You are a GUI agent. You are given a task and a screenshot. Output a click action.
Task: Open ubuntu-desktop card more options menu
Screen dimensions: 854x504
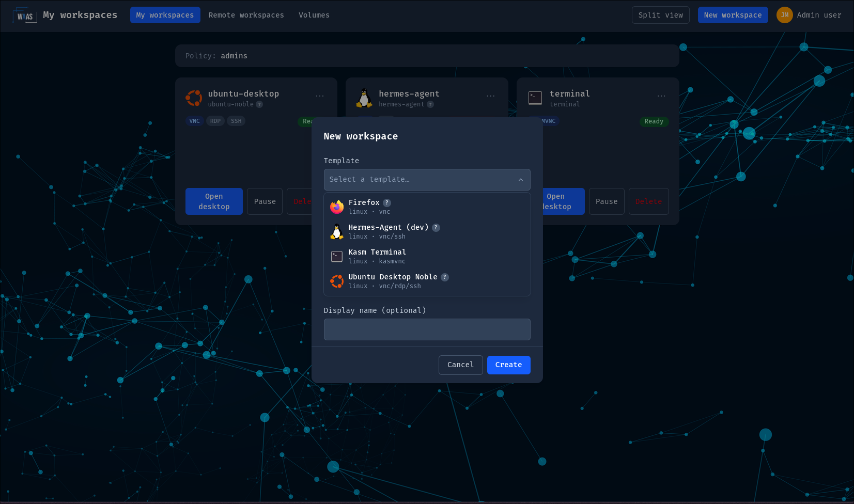point(320,96)
